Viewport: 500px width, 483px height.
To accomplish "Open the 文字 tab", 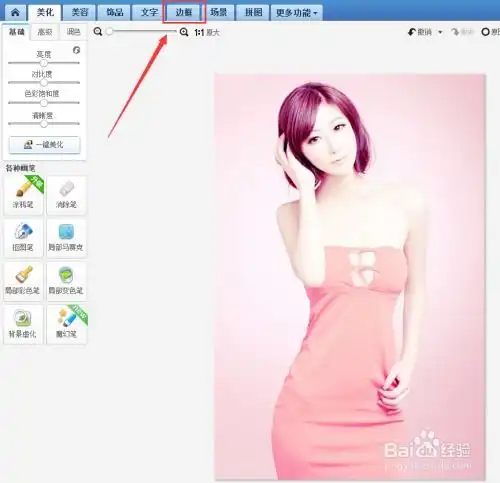I will pyautogui.click(x=149, y=13).
